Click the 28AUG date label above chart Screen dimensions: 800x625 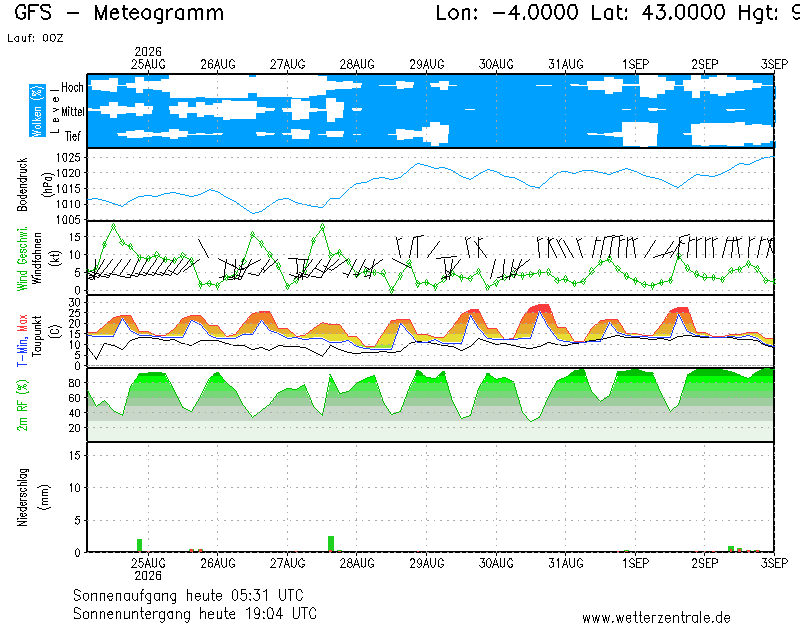[357, 64]
